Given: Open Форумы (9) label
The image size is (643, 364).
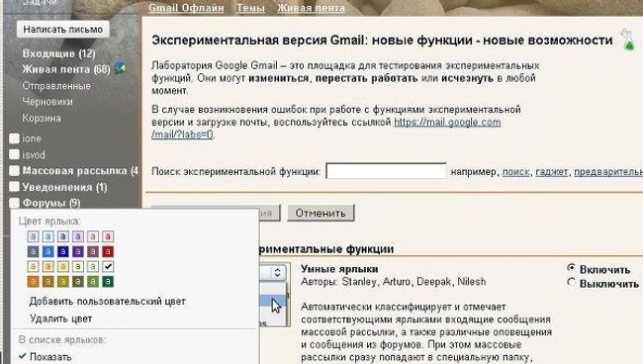Looking at the screenshot, I should (x=51, y=203).
